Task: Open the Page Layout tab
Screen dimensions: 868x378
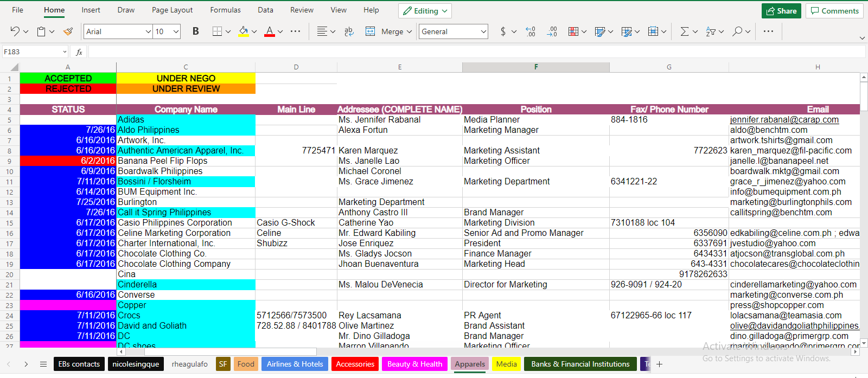Action: (172, 10)
